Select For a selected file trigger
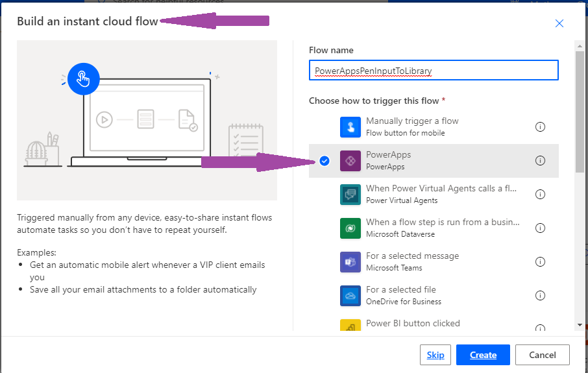The width and height of the screenshot is (588, 373). click(434, 296)
